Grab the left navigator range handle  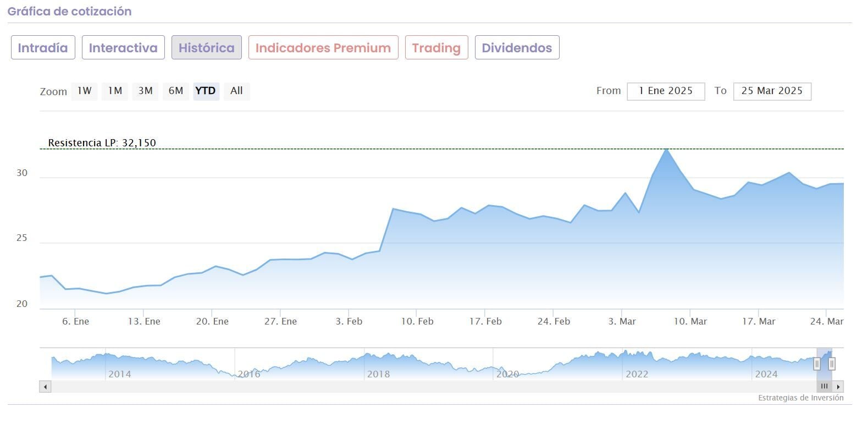[x=817, y=364]
